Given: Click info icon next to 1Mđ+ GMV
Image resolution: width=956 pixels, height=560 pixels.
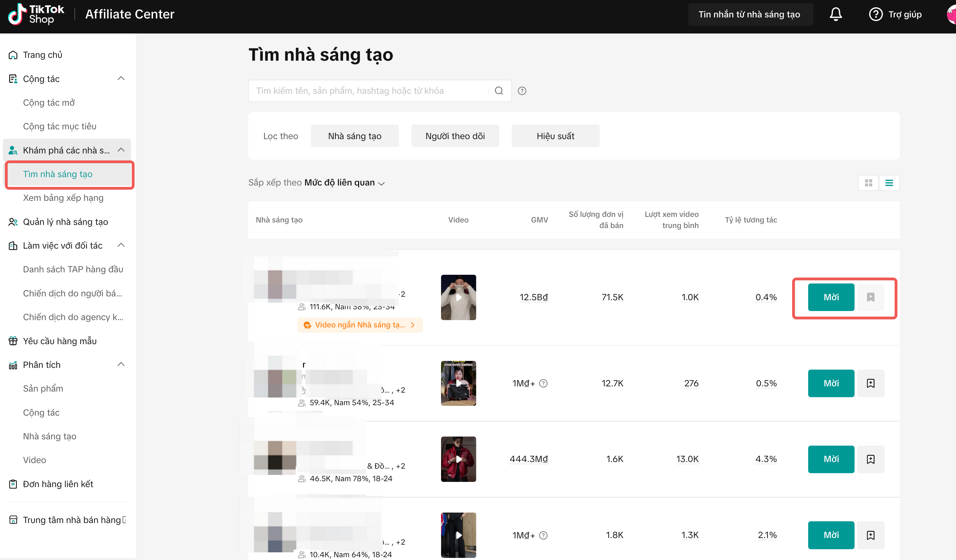Looking at the screenshot, I should 543,383.
